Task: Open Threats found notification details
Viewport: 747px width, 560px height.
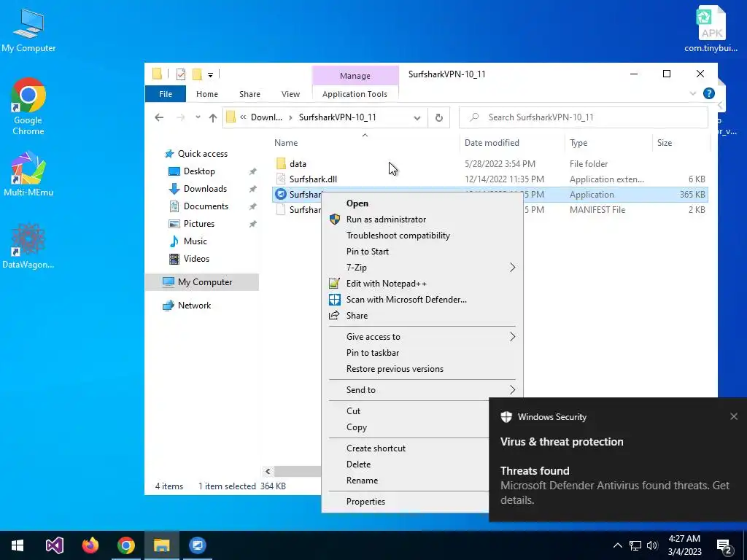Action: pos(614,485)
